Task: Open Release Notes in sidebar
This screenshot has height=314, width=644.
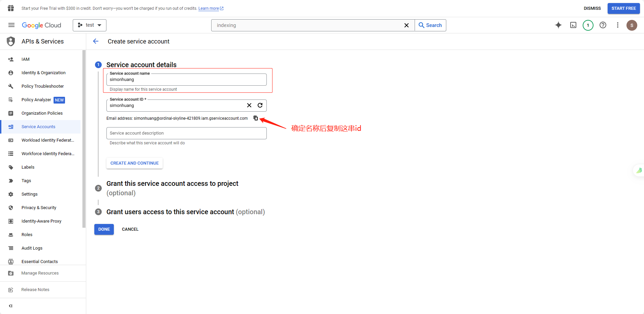Action: pos(43,290)
